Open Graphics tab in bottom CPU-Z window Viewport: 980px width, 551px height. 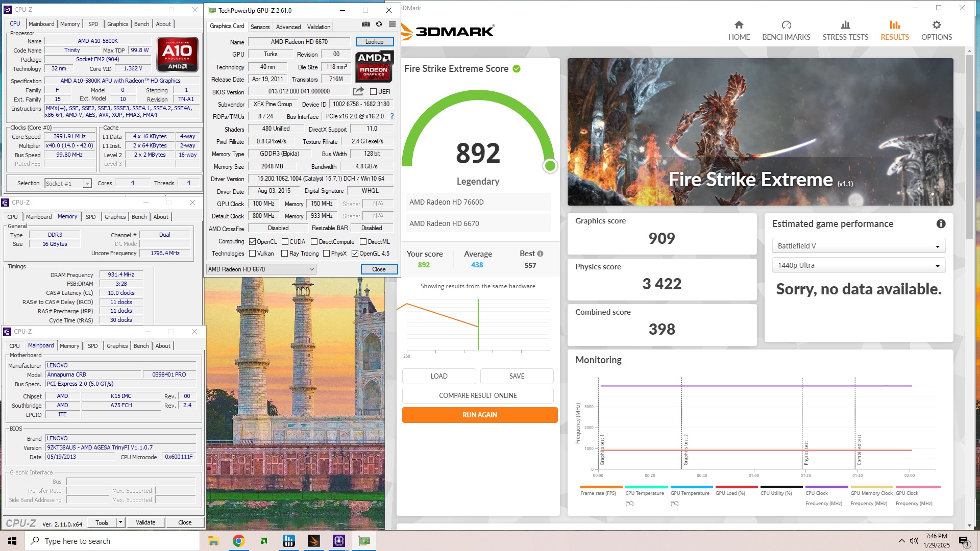tap(117, 346)
